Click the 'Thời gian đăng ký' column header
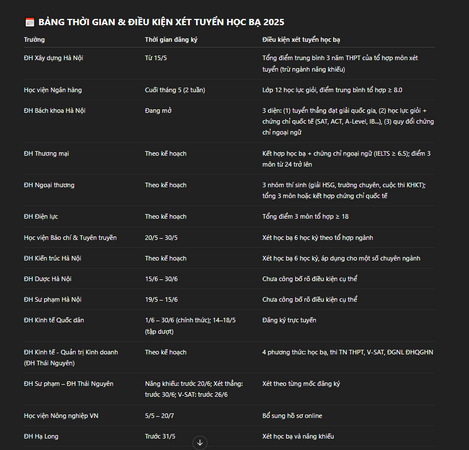 (171, 40)
